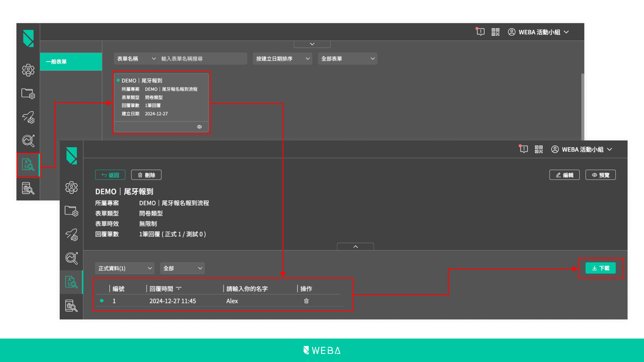
Task: Open the folder settings icon in upper sidebar
Action: coord(28,94)
